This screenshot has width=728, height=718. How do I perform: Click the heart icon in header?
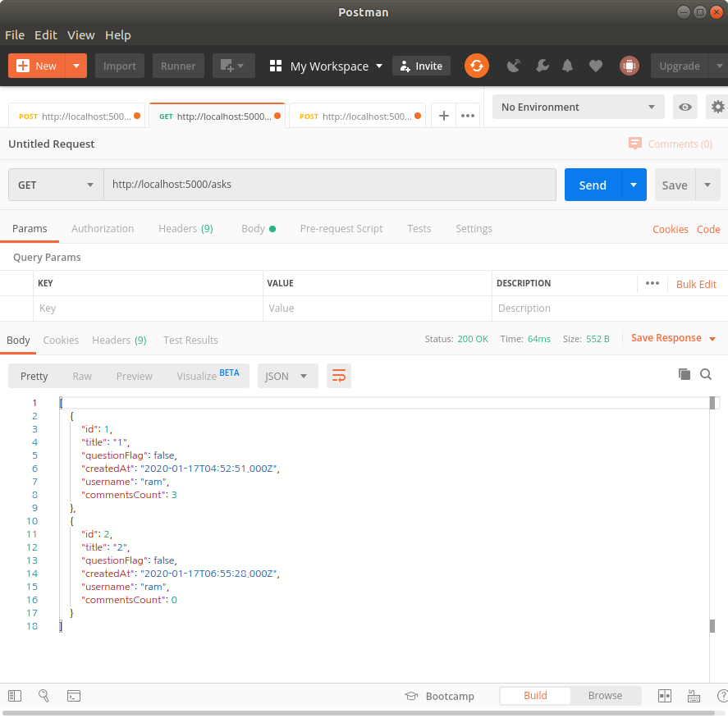click(596, 66)
